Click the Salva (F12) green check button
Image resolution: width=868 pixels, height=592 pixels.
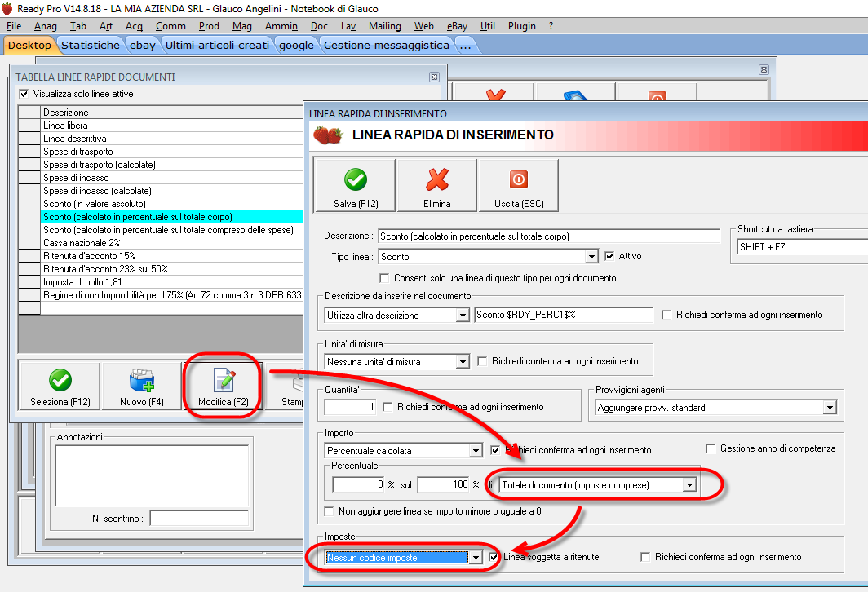coord(355,185)
